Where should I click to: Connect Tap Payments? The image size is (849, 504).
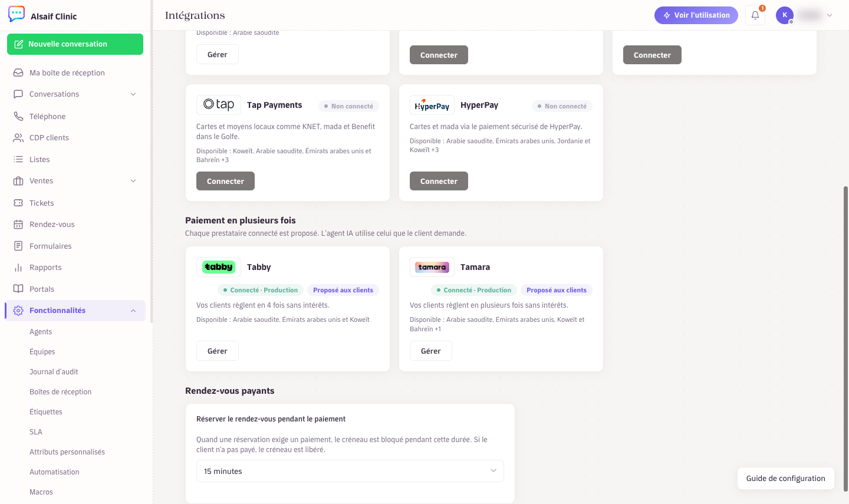(225, 181)
